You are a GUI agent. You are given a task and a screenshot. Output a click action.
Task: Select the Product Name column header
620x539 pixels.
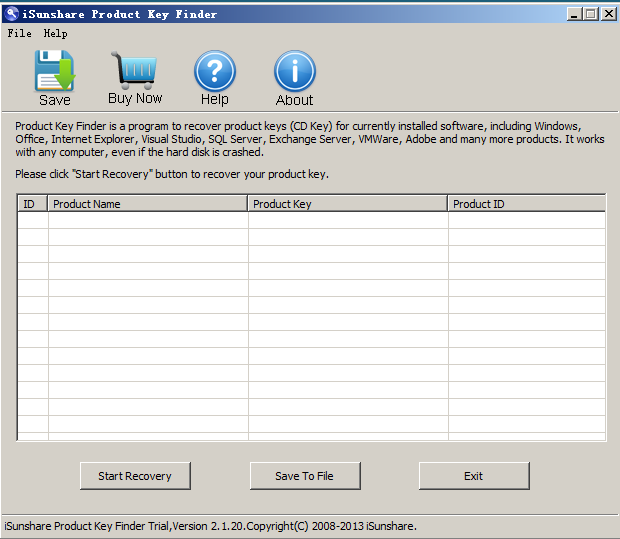(147, 204)
